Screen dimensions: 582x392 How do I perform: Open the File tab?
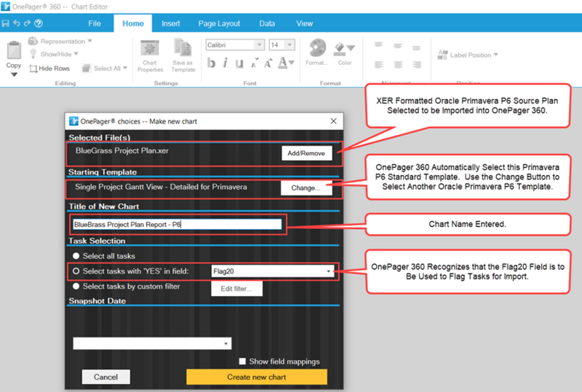tap(95, 23)
